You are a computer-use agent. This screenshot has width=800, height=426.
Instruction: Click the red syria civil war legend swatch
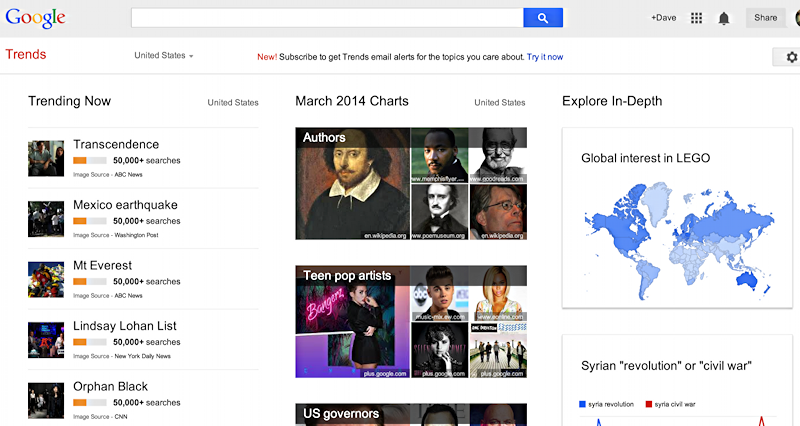point(648,404)
